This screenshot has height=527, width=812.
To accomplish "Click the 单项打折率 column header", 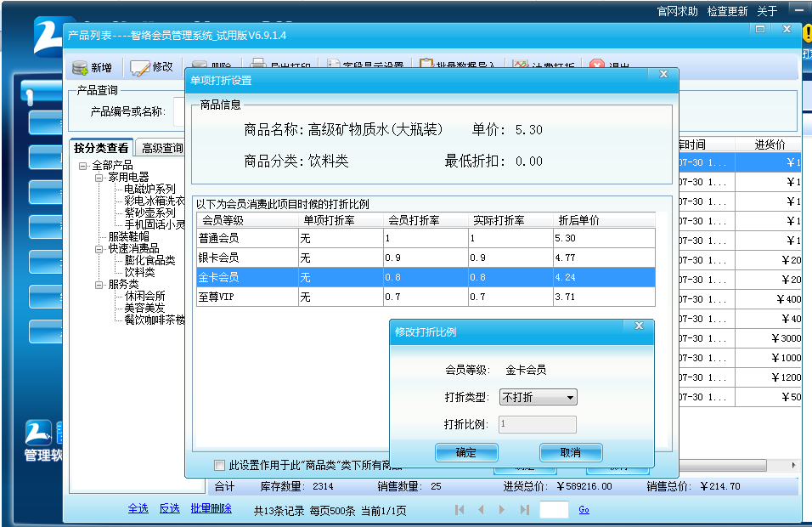I will [341, 220].
